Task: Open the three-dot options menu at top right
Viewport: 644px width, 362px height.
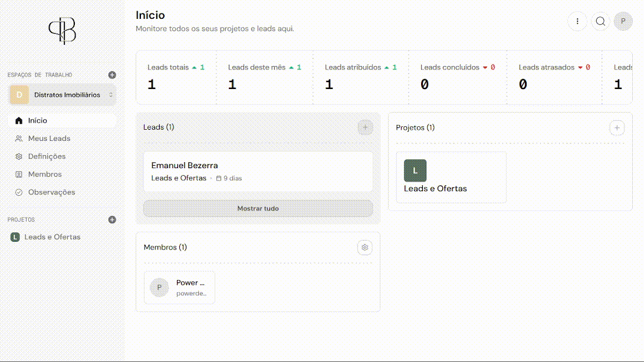Action: [x=577, y=21]
